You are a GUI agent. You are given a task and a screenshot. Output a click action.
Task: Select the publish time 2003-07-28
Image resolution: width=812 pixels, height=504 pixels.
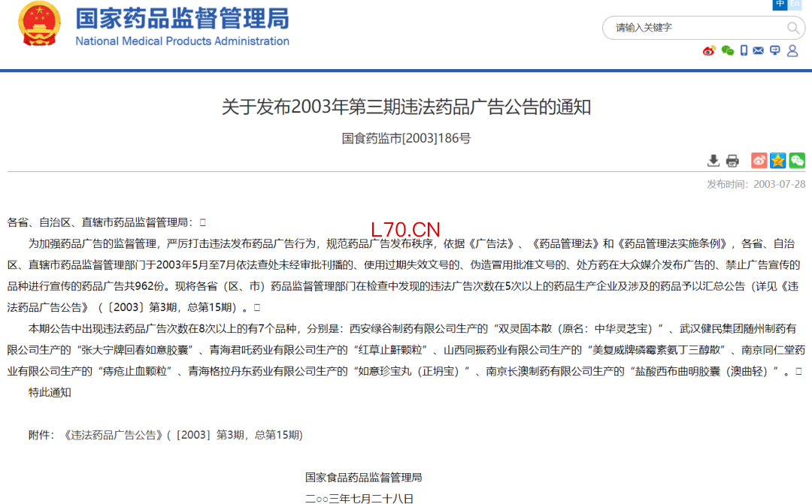tap(780, 184)
